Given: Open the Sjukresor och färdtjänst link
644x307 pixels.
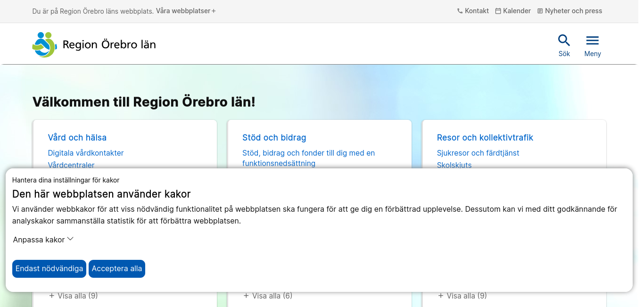Looking at the screenshot, I should [x=478, y=153].
